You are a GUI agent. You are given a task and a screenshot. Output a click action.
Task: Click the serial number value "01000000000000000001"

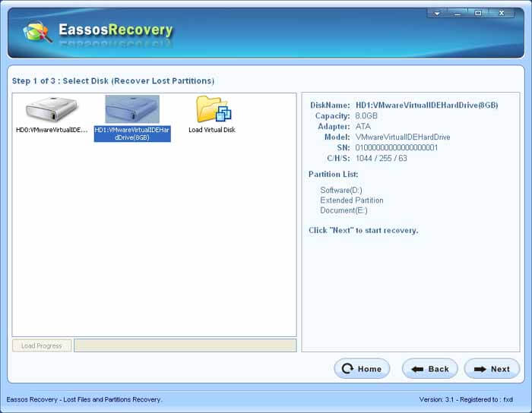tap(396, 147)
